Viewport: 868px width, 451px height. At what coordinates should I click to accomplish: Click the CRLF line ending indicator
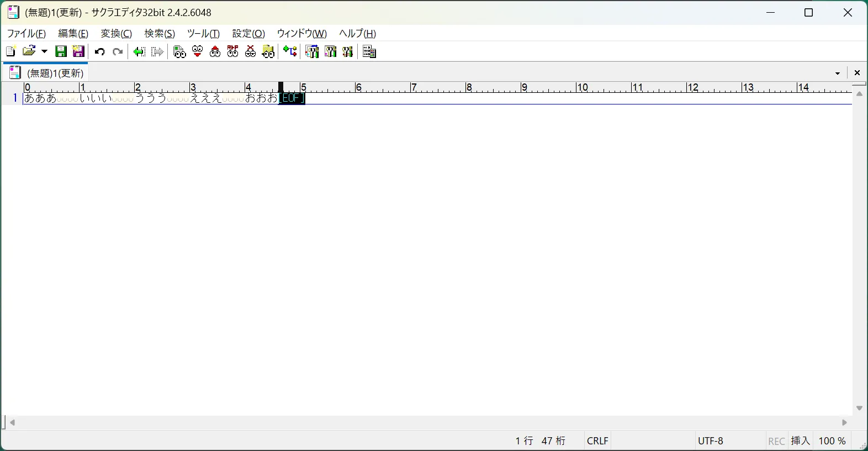point(597,441)
